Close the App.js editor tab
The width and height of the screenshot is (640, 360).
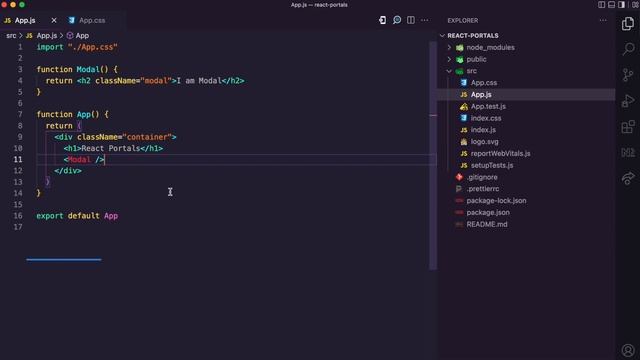[54, 20]
